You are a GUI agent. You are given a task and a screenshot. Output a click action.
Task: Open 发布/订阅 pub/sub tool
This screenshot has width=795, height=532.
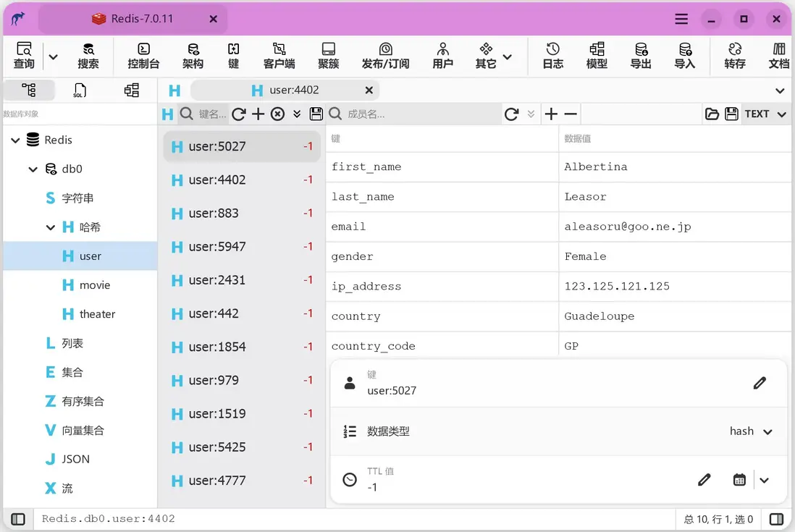(385, 56)
